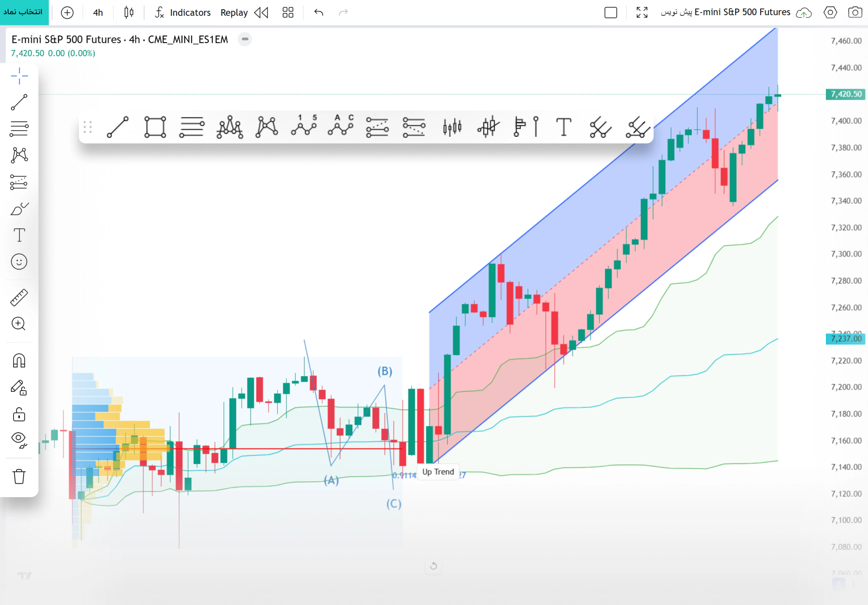This screenshot has height=605, width=868.
Task: Take a chart snapshot with camera icon
Action: [x=855, y=13]
